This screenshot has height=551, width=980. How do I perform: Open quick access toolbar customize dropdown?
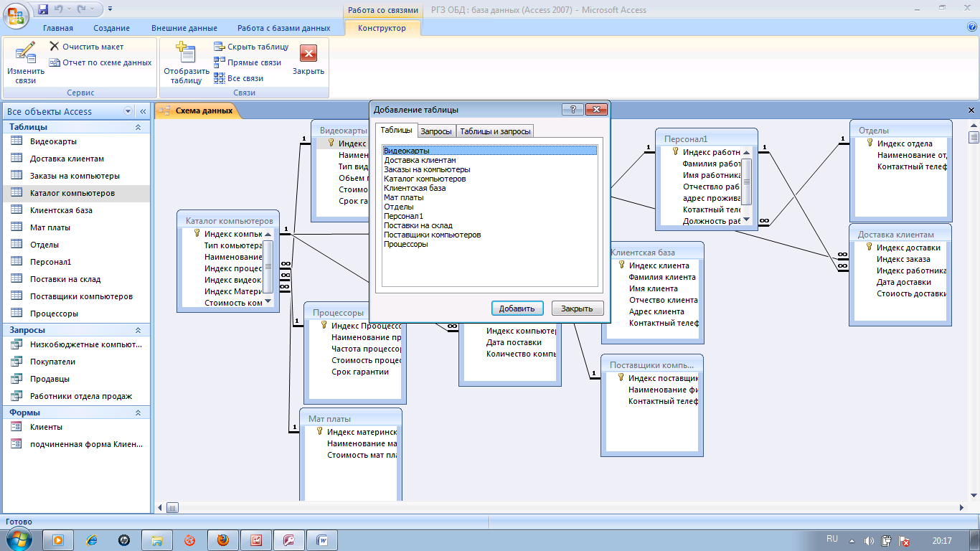tap(110, 9)
